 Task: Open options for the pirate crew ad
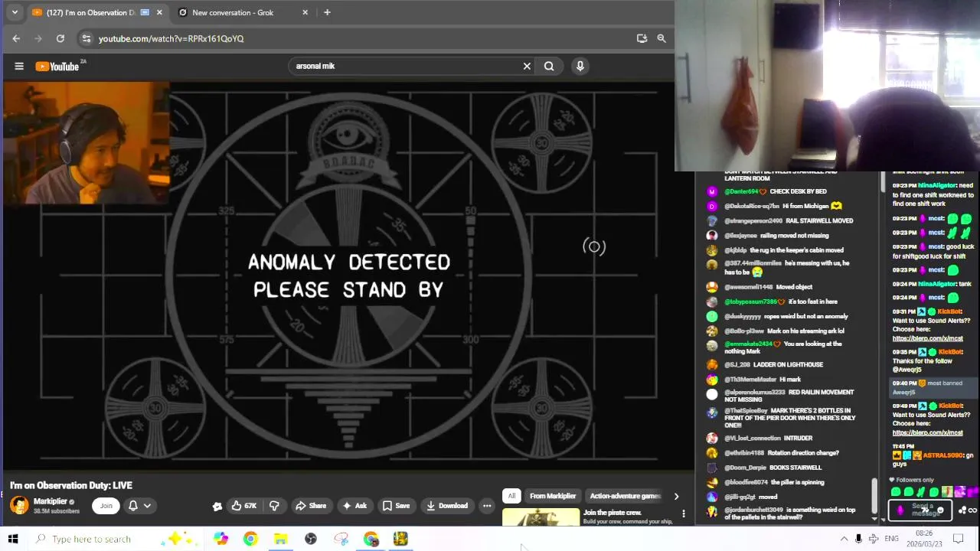pyautogui.click(x=684, y=514)
